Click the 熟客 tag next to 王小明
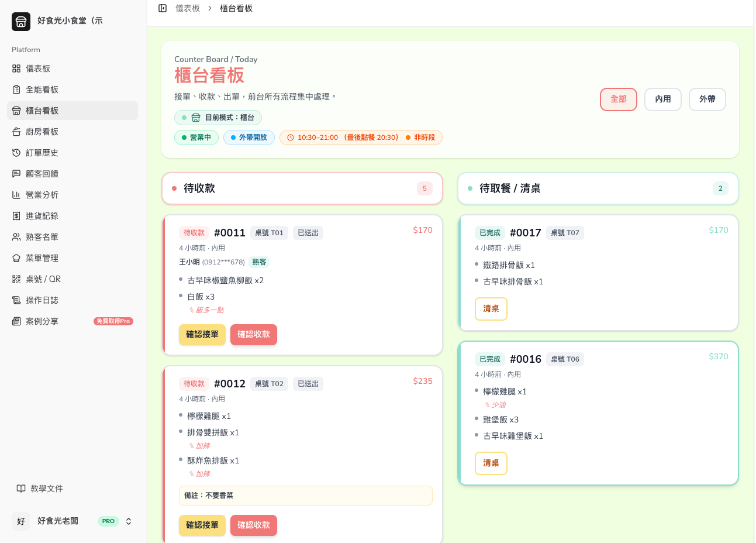Image resolution: width=756 pixels, height=543 pixels. (260, 262)
